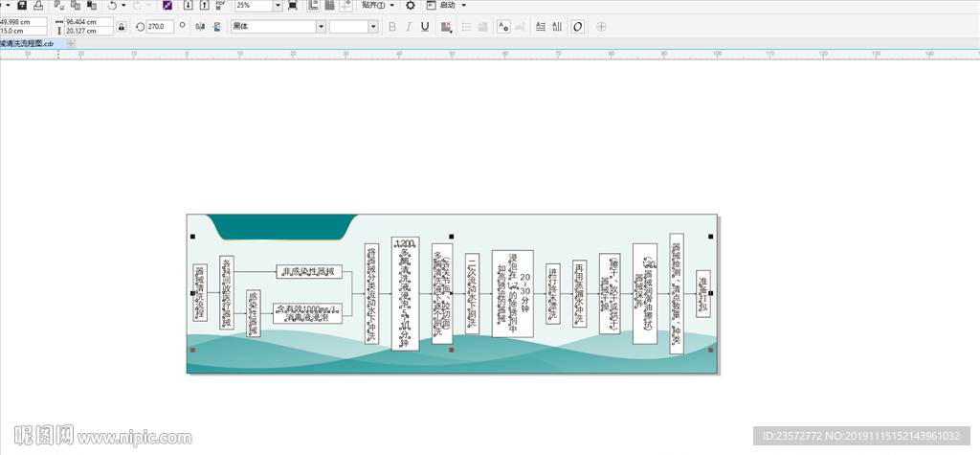
Task: Open the zoom level 25% dropdown
Action: pos(278,6)
